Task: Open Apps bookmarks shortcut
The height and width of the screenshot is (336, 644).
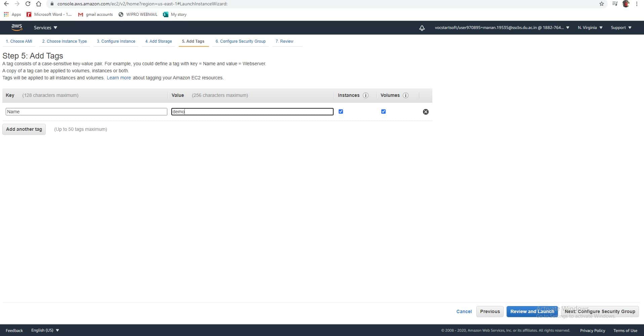Action: [x=12, y=14]
